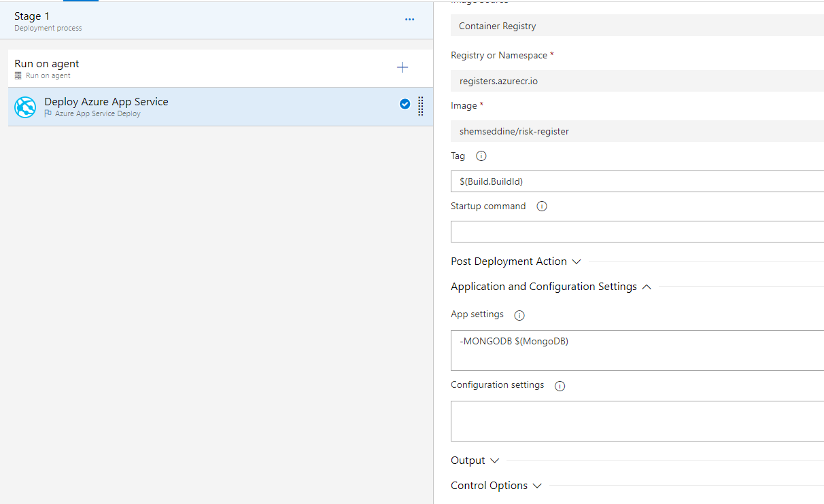Image resolution: width=824 pixels, height=504 pixels.
Task: Click the Tag input field
Action: tap(636, 181)
